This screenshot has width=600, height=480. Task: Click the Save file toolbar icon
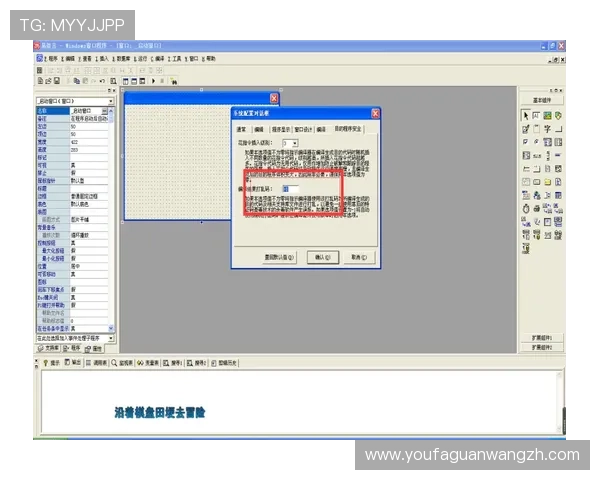57,81
